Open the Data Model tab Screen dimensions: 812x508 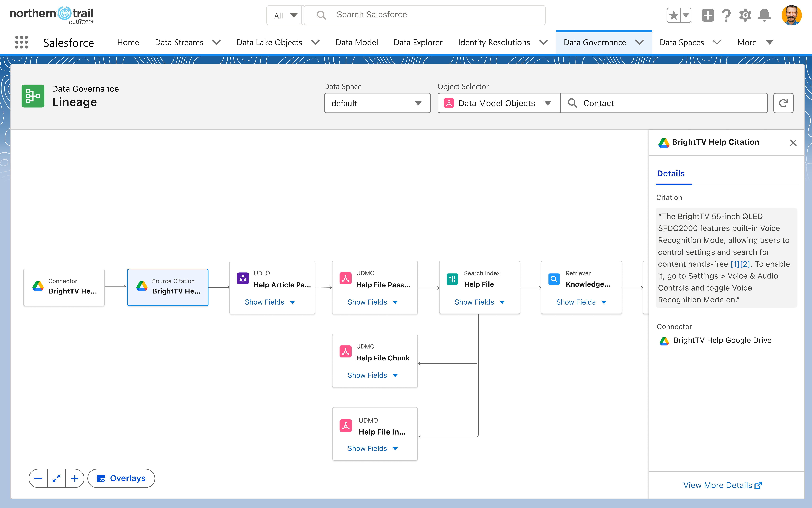(x=357, y=42)
